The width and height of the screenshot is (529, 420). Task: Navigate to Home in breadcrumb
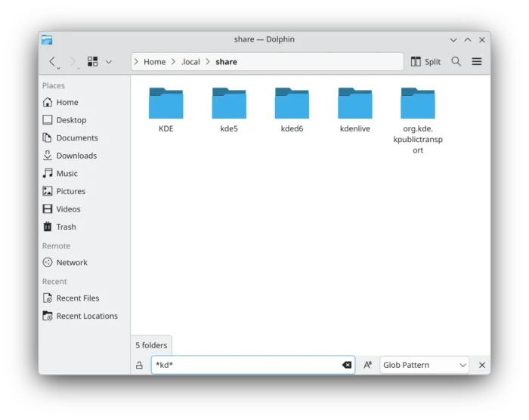click(154, 62)
